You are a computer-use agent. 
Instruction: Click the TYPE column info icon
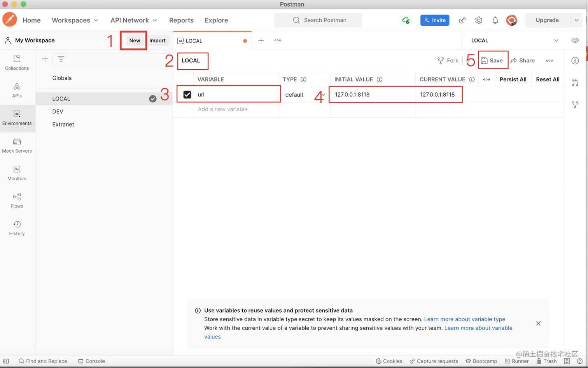tap(303, 79)
